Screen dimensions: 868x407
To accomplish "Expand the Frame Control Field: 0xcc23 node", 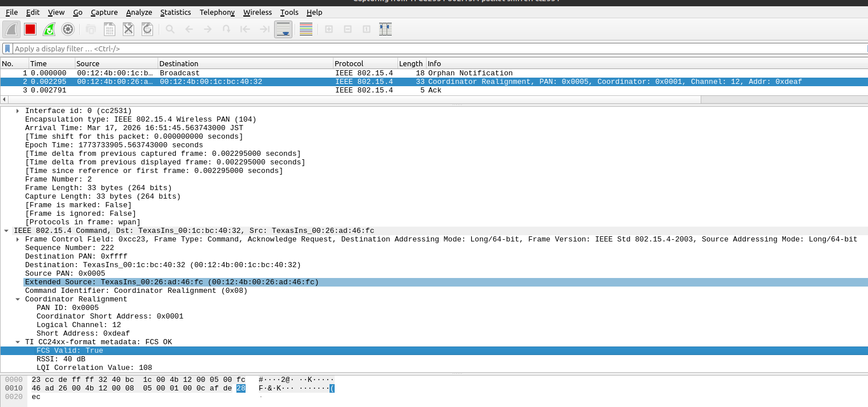I will pos(18,239).
